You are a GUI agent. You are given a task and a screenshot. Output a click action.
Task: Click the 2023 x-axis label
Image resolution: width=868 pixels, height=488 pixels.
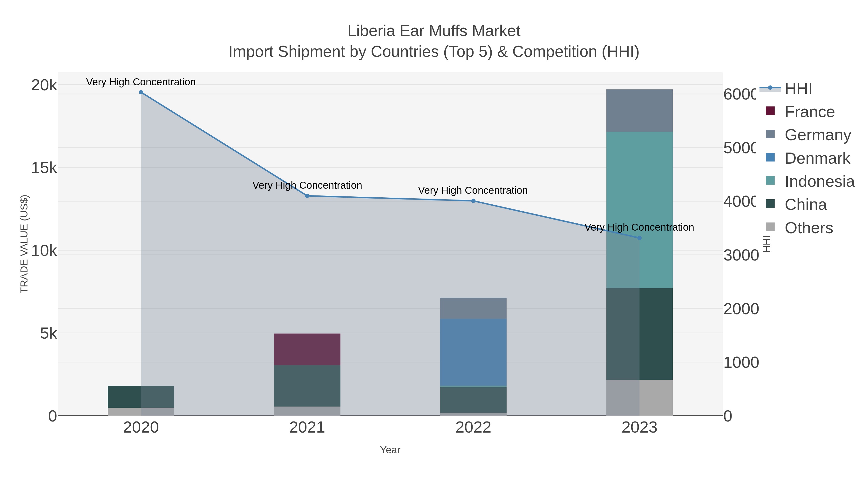coord(639,428)
